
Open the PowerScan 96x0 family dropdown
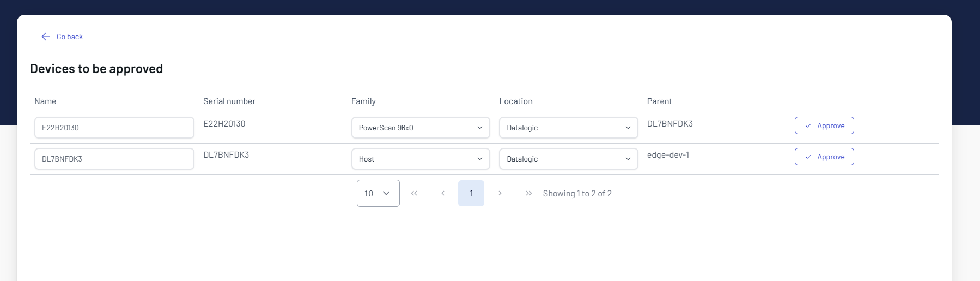(x=420, y=128)
